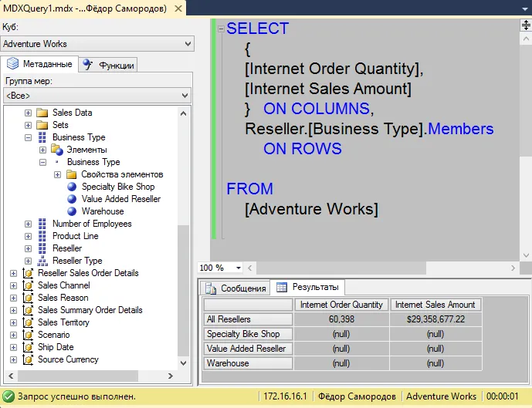Expand the Sales Territory dimension node
The height and width of the screenshot is (408, 532).
click(x=14, y=322)
